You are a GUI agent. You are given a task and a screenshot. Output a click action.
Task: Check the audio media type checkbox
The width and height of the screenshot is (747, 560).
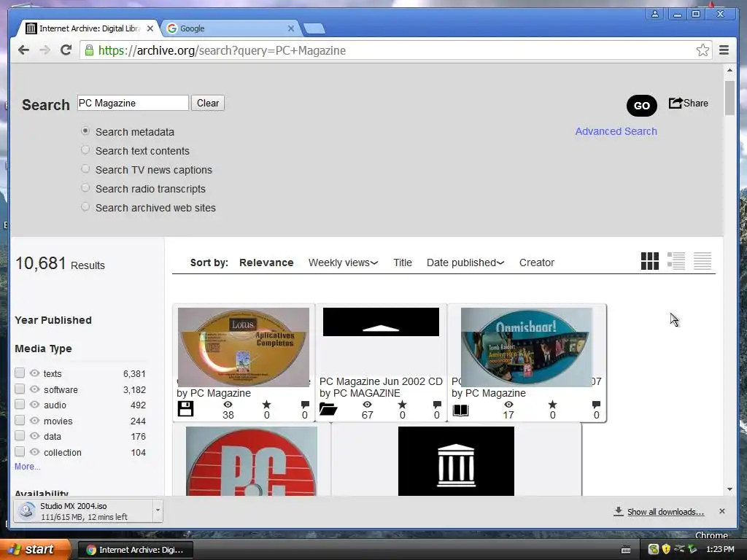20,404
